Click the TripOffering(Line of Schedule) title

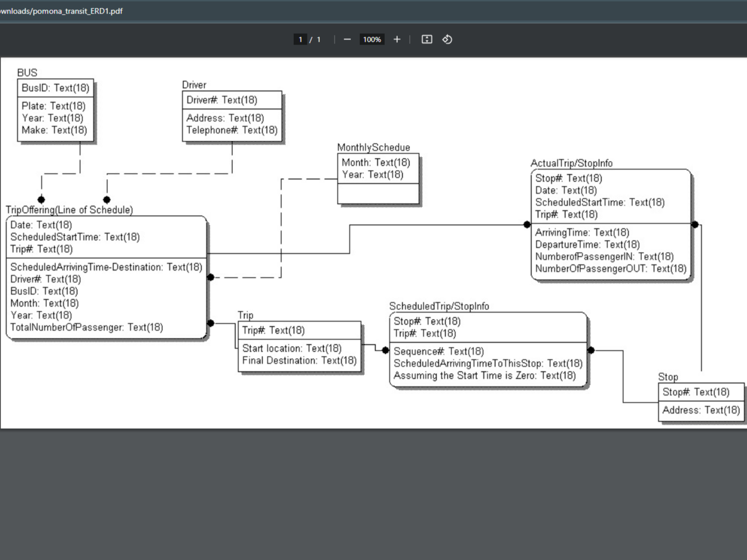pos(70,210)
